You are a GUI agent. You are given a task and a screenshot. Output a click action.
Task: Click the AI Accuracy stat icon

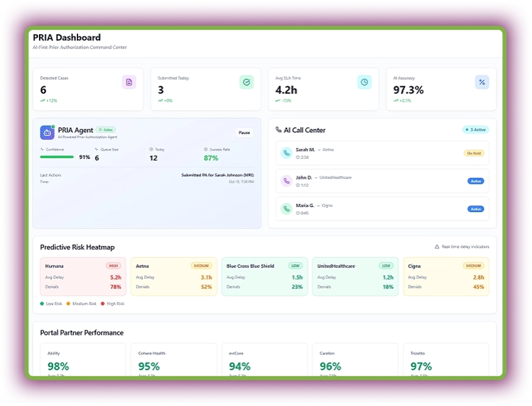click(482, 81)
